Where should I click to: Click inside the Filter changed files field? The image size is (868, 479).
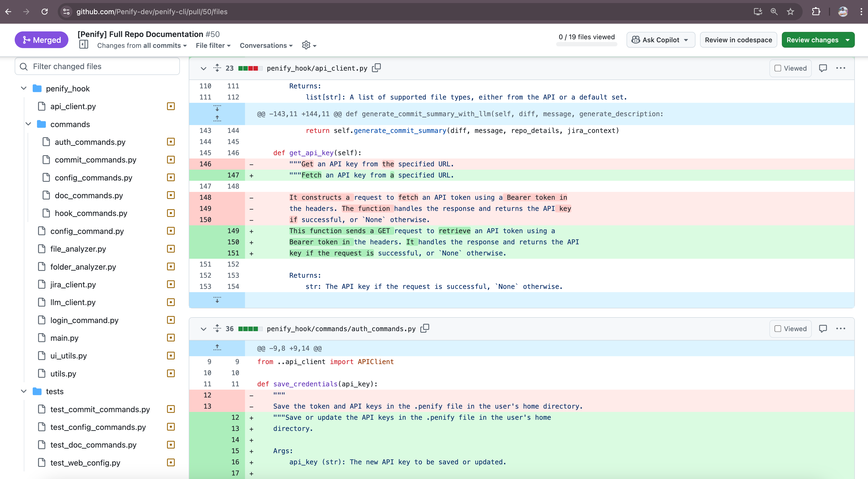point(97,66)
